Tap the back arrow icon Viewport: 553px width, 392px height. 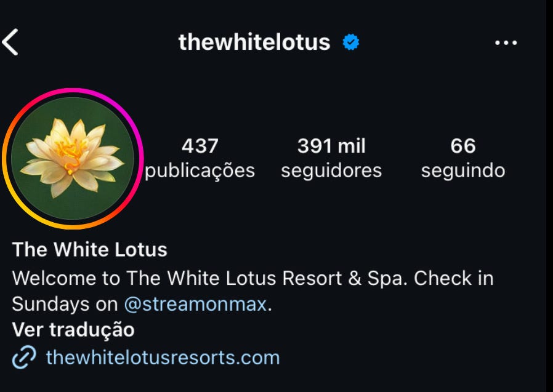click(10, 42)
